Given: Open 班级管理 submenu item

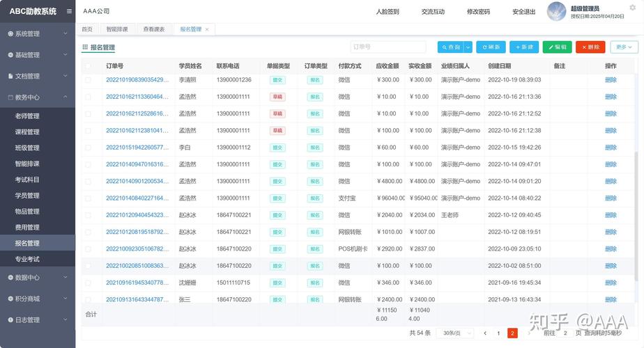Looking at the screenshot, I should pos(27,148).
